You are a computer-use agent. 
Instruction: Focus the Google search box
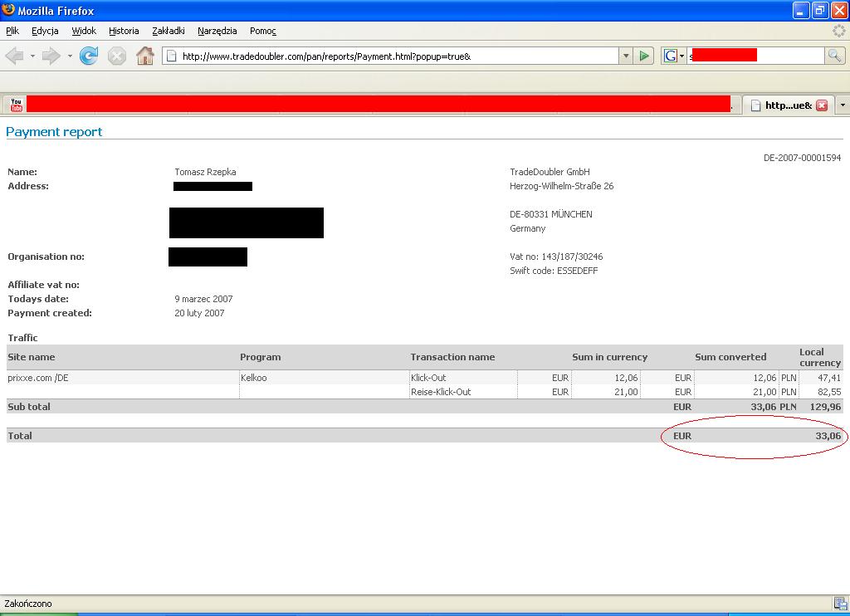(755, 56)
